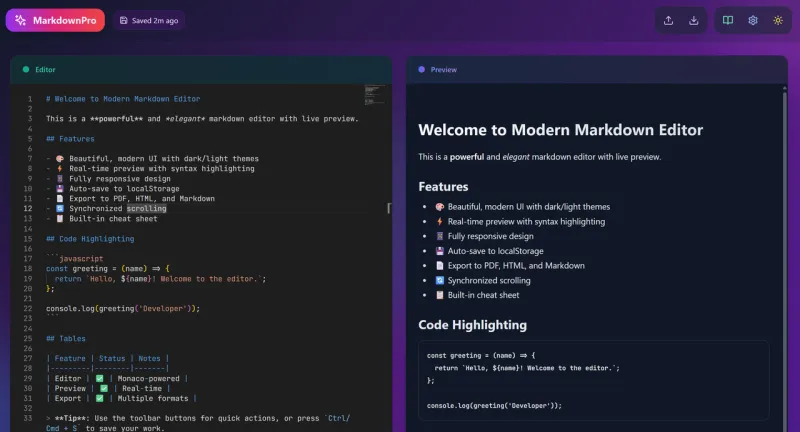This screenshot has width=800, height=432.
Task: Toggle light theme with the sun icon
Action: click(x=778, y=20)
